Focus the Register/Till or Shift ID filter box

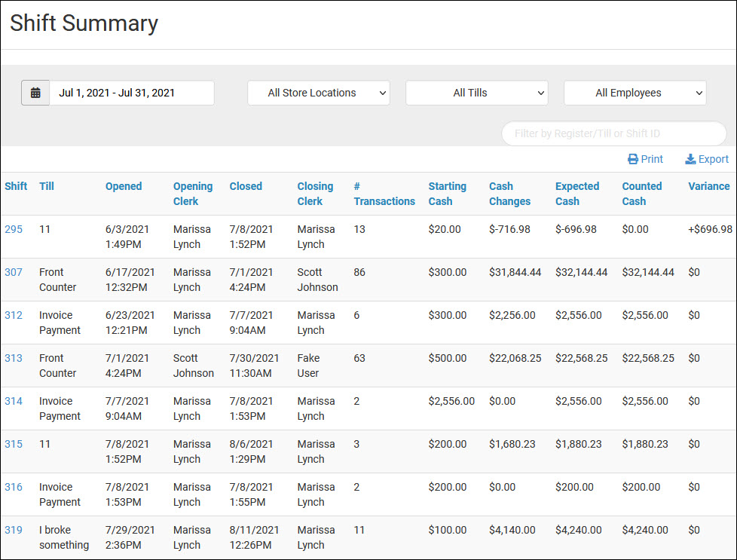[613, 133]
